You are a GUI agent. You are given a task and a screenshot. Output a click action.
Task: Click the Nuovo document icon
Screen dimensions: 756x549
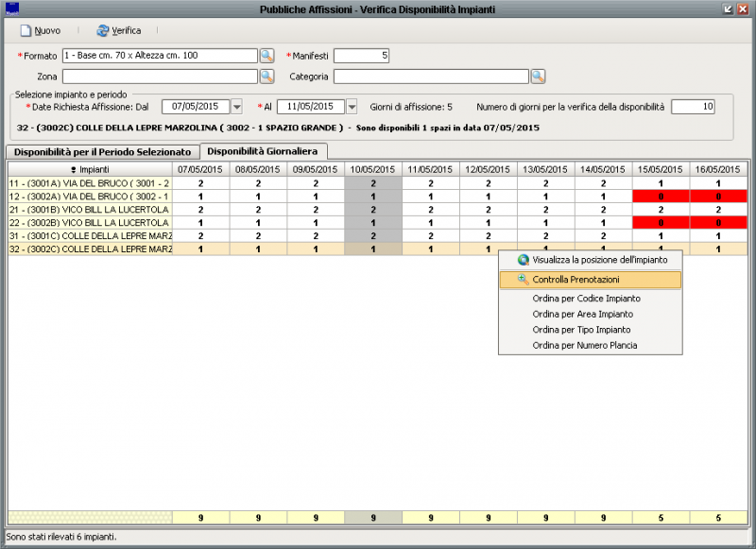26,31
